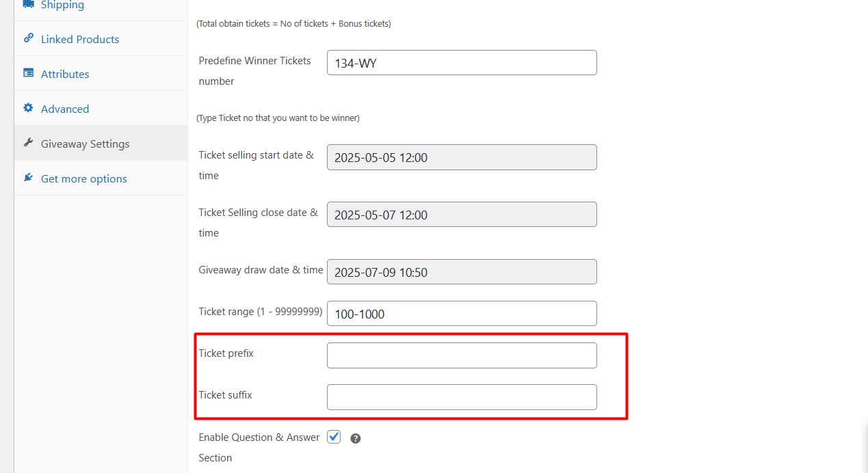The width and height of the screenshot is (868, 473).
Task: Switch to the Linked Products tab
Action: pyautogui.click(x=80, y=40)
